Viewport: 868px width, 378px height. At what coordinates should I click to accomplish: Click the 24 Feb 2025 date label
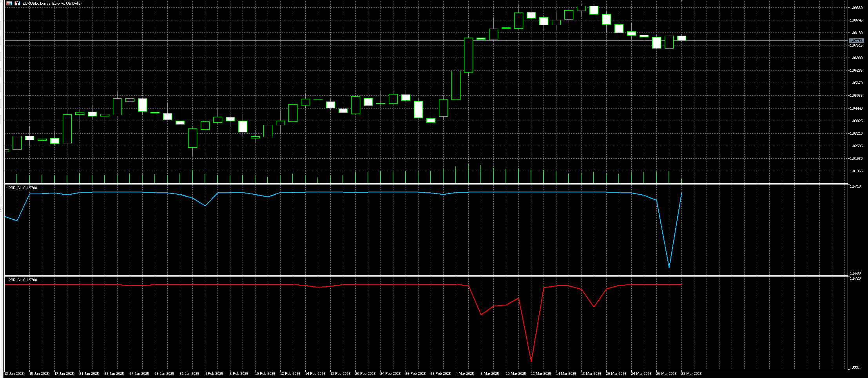(390, 374)
